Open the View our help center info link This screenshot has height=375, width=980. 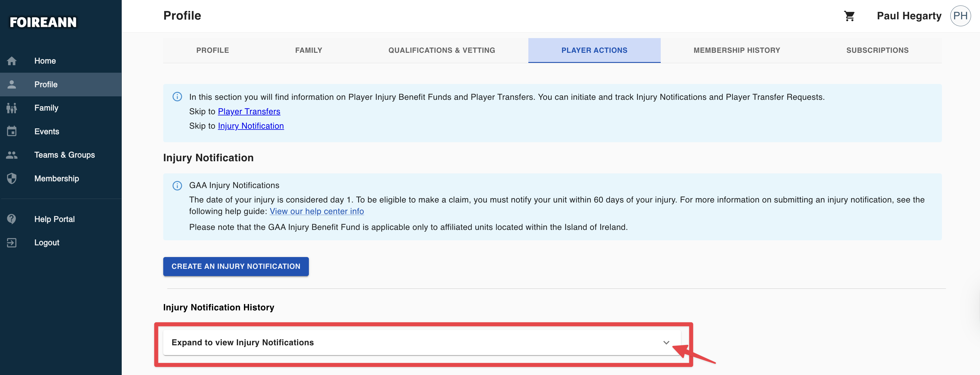pos(316,211)
